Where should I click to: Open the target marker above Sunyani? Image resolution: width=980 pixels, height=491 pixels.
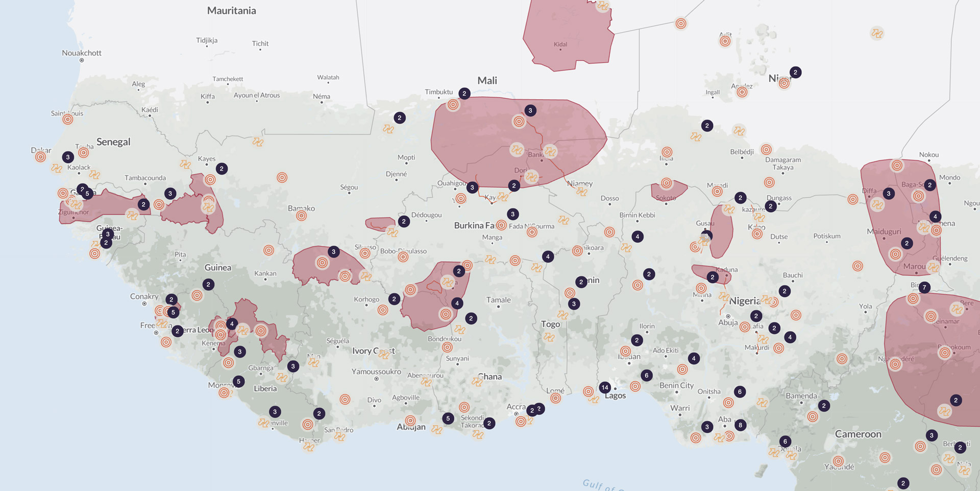448,348
